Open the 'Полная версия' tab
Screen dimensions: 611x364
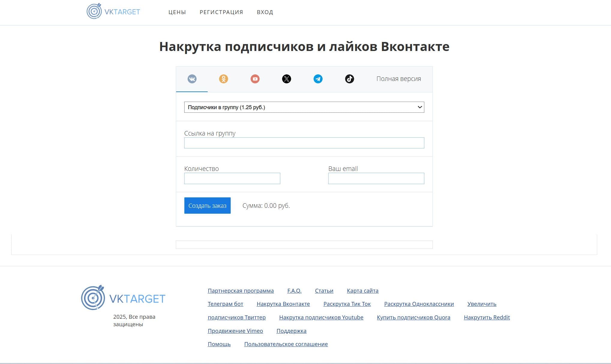coord(399,79)
